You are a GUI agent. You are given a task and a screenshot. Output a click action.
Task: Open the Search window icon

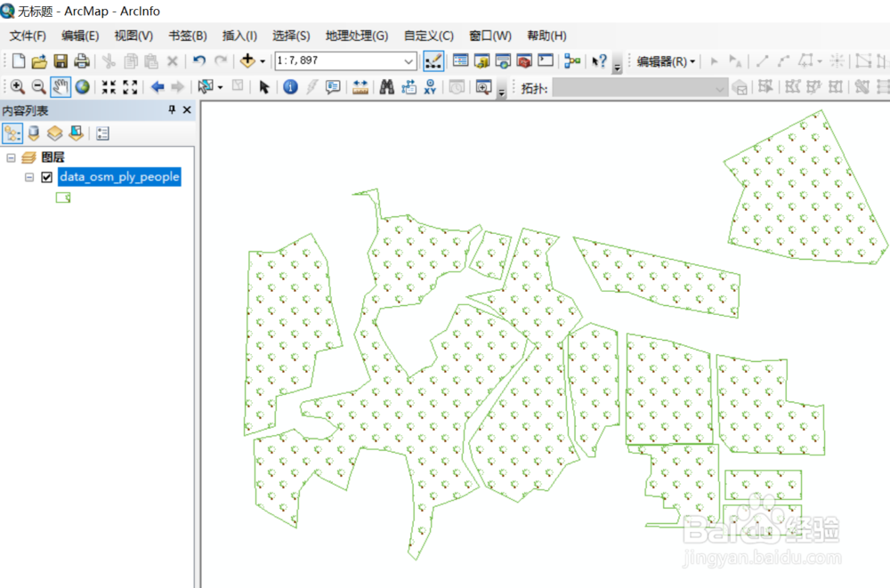pyautogui.click(x=503, y=60)
